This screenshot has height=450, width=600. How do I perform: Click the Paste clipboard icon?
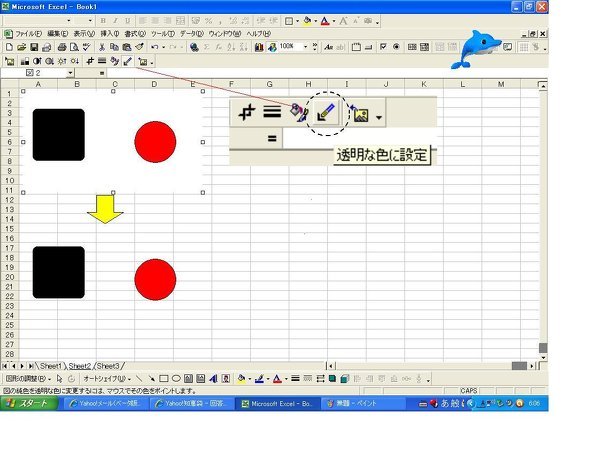pyautogui.click(x=127, y=47)
